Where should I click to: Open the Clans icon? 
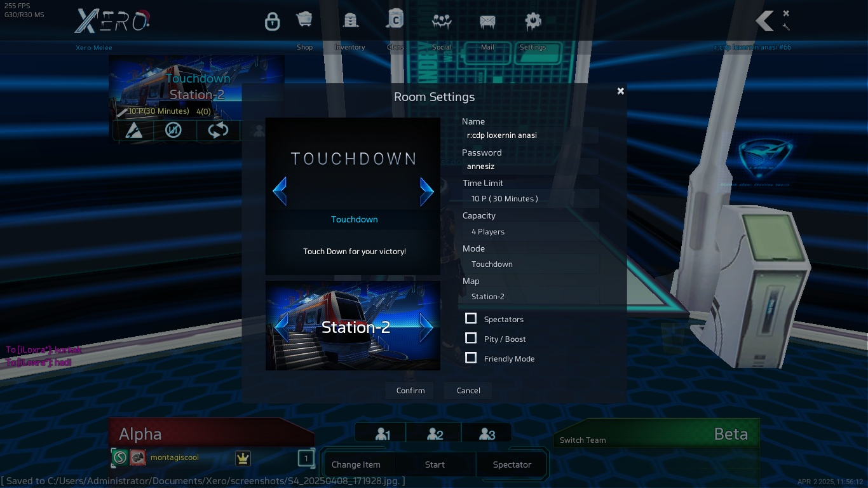coord(395,20)
